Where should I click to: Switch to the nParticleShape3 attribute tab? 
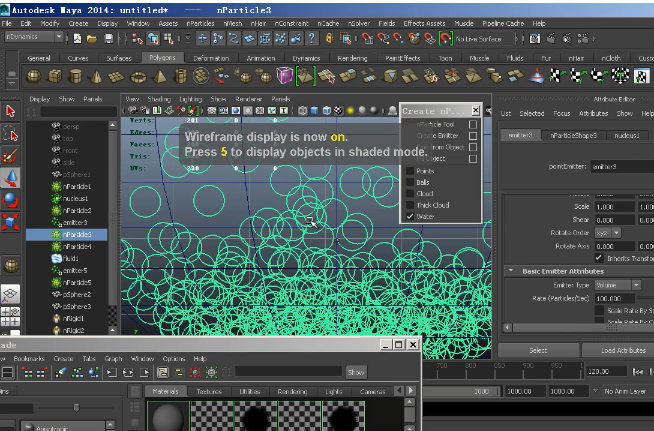(574, 135)
